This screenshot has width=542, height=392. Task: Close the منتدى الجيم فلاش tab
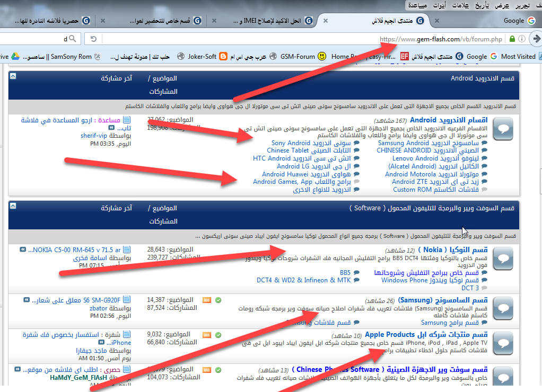click(x=325, y=21)
